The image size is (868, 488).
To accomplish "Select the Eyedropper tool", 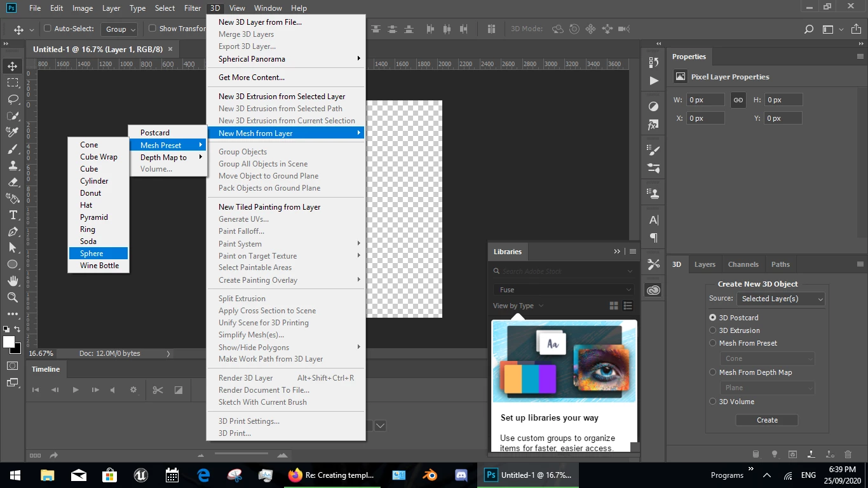I will click(13, 132).
